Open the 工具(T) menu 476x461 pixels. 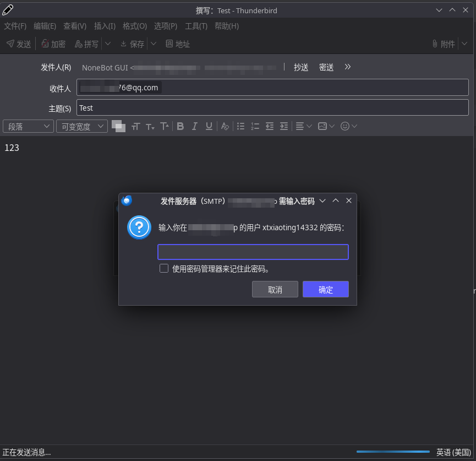[196, 26]
